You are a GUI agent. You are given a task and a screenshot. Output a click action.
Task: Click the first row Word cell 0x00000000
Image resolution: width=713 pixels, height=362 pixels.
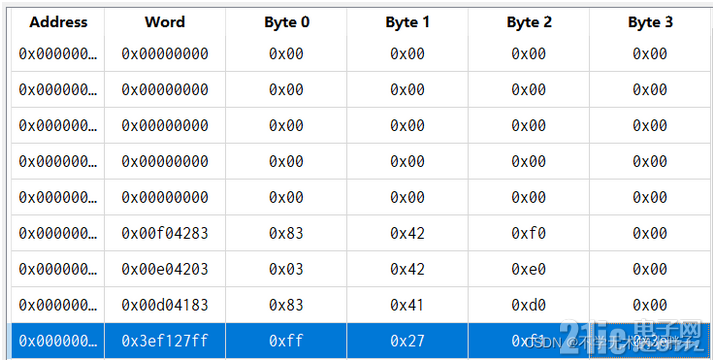coord(165,54)
